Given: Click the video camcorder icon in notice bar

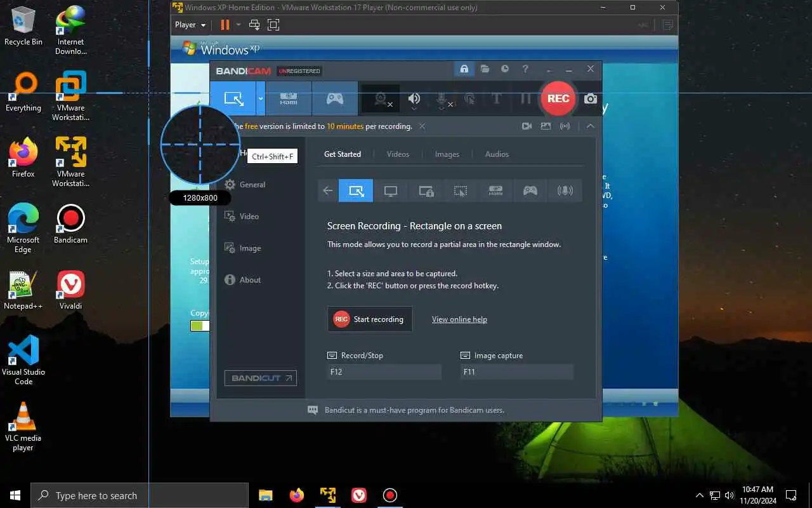Looking at the screenshot, I should 527,126.
